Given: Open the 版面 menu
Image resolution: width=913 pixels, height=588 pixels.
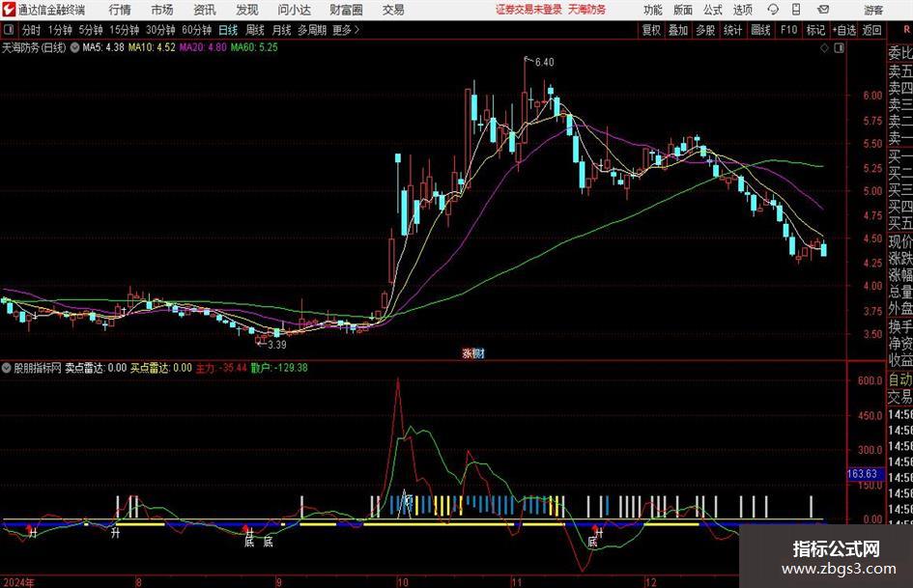Looking at the screenshot, I should pos(683,10).
